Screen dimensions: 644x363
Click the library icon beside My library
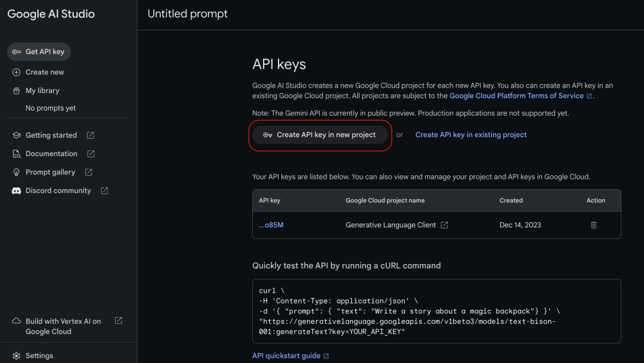pyautogui.click(x=17, y=91)
